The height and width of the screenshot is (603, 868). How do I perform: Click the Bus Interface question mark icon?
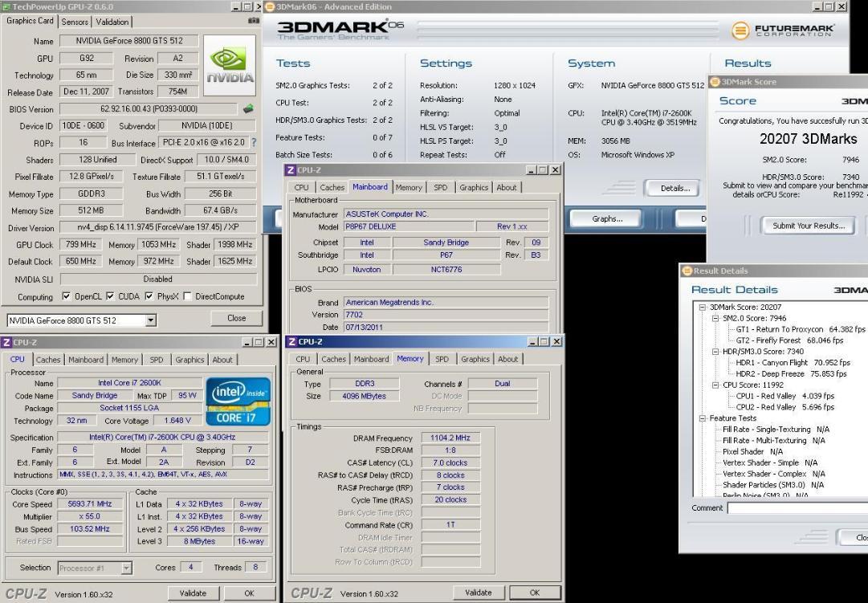(x=254, y=142)
